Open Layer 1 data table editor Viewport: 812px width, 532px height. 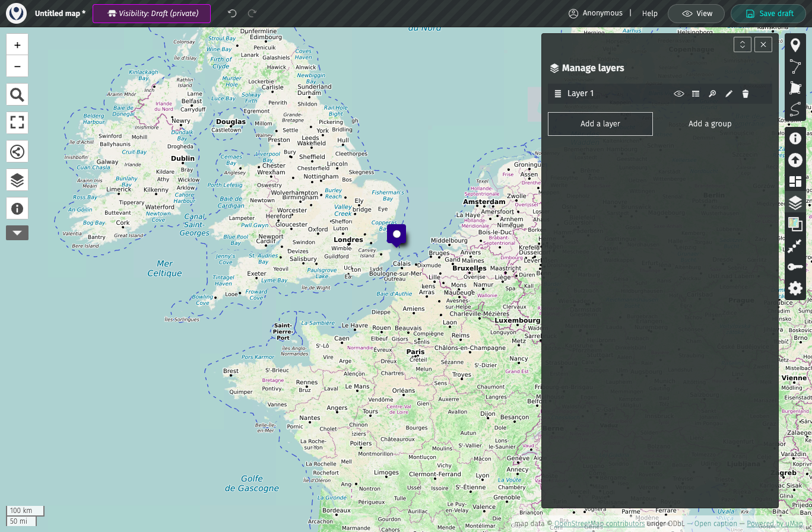tap(696, 94)
